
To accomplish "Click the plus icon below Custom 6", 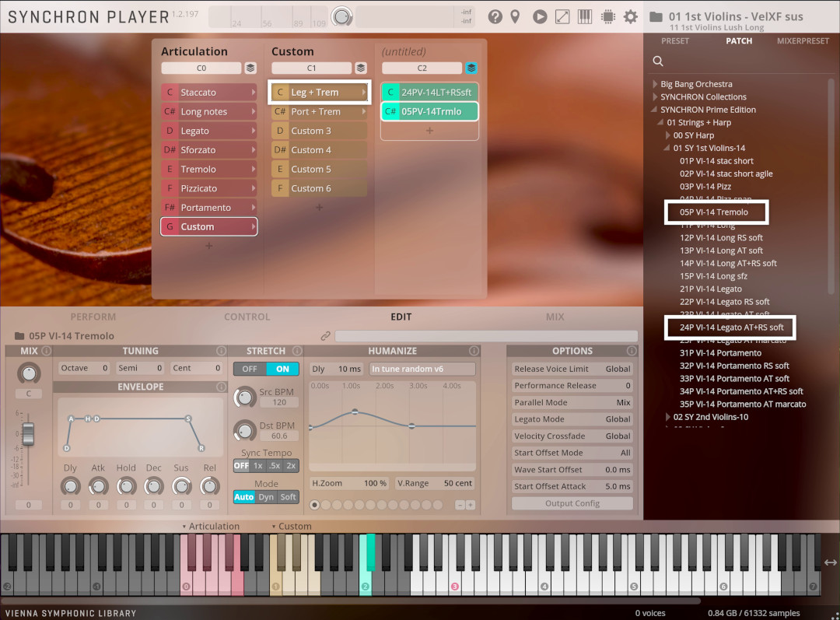I will coord(320,207).
